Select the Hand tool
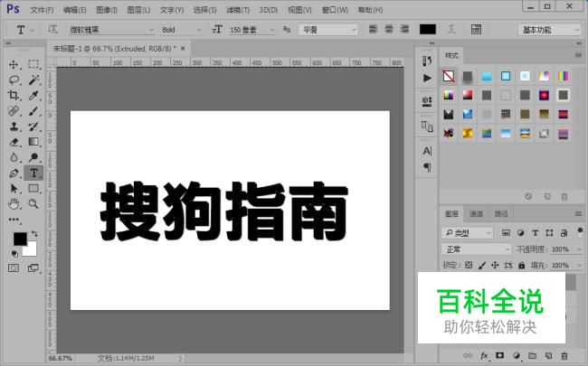The image size is (588, 366). click(x=14, y=204)
